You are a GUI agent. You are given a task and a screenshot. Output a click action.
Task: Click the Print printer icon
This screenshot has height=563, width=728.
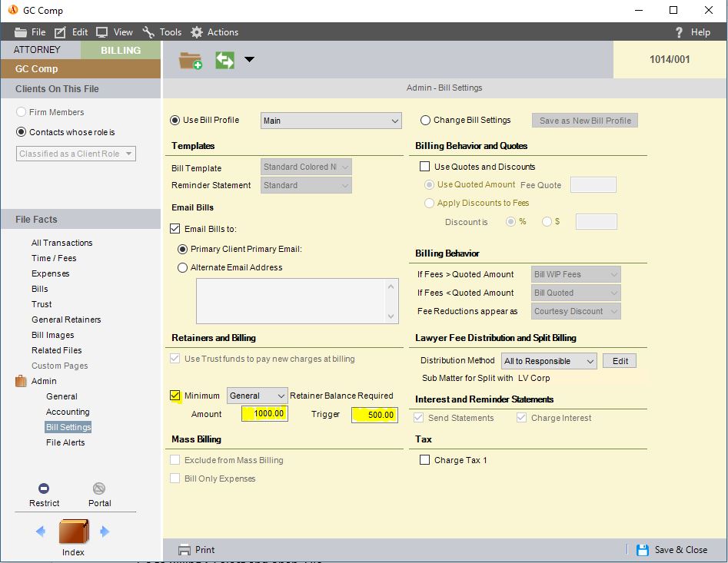(184, 550)
